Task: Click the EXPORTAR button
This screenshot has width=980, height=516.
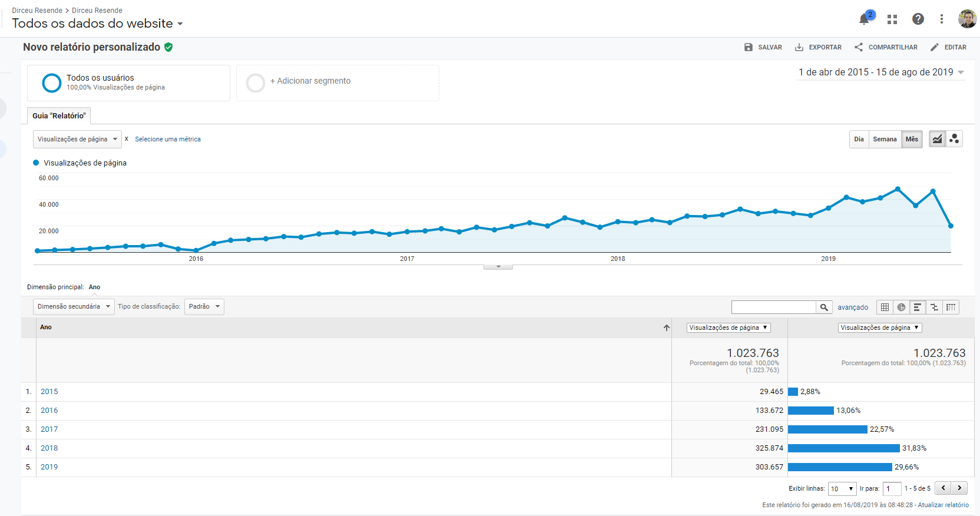Action: 818,47
